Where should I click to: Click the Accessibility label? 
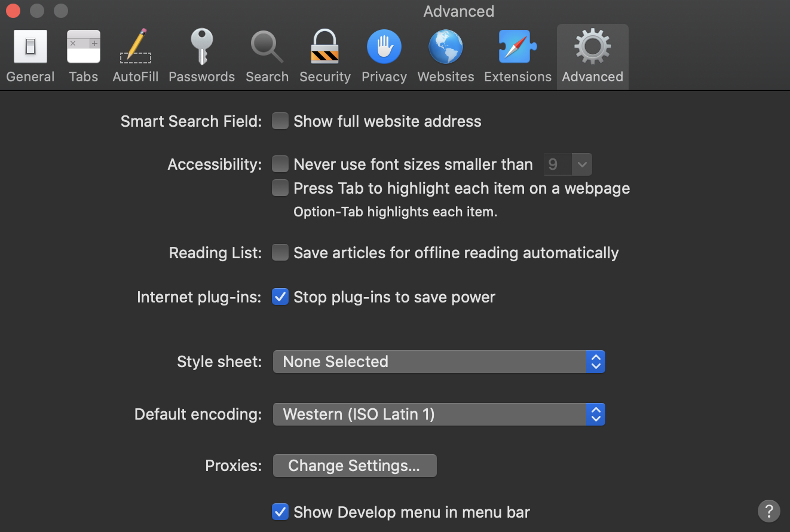click(215, 164)
